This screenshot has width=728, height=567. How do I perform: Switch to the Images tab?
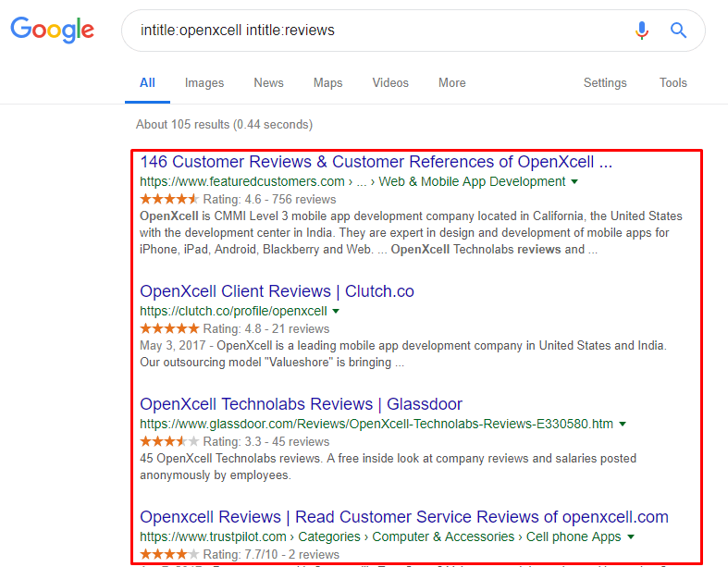coord(204,83)
